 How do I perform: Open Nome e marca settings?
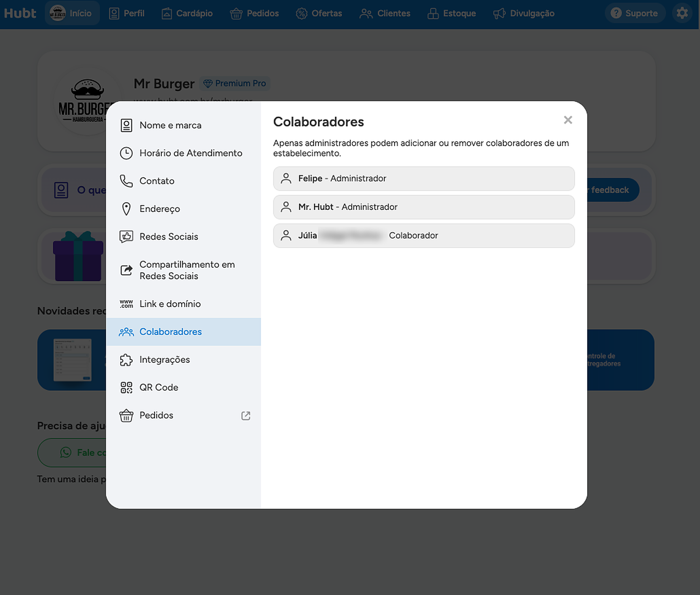tap(183, 125)
